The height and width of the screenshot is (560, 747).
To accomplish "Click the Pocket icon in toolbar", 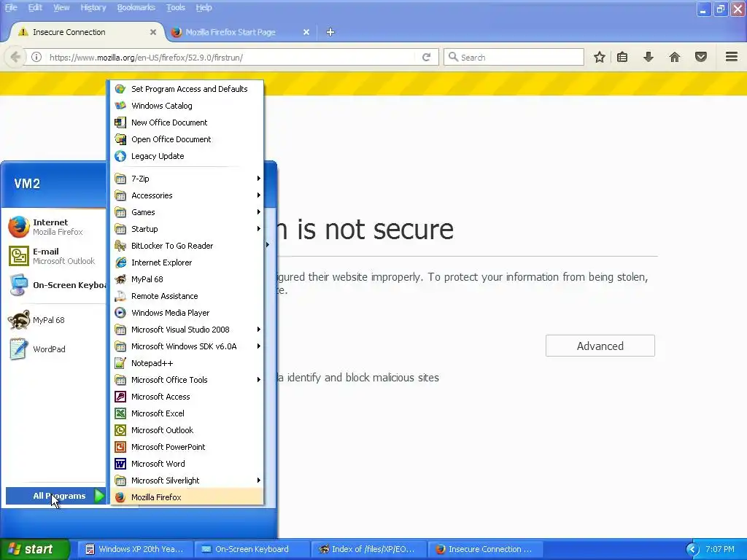I will click(701, 57).
